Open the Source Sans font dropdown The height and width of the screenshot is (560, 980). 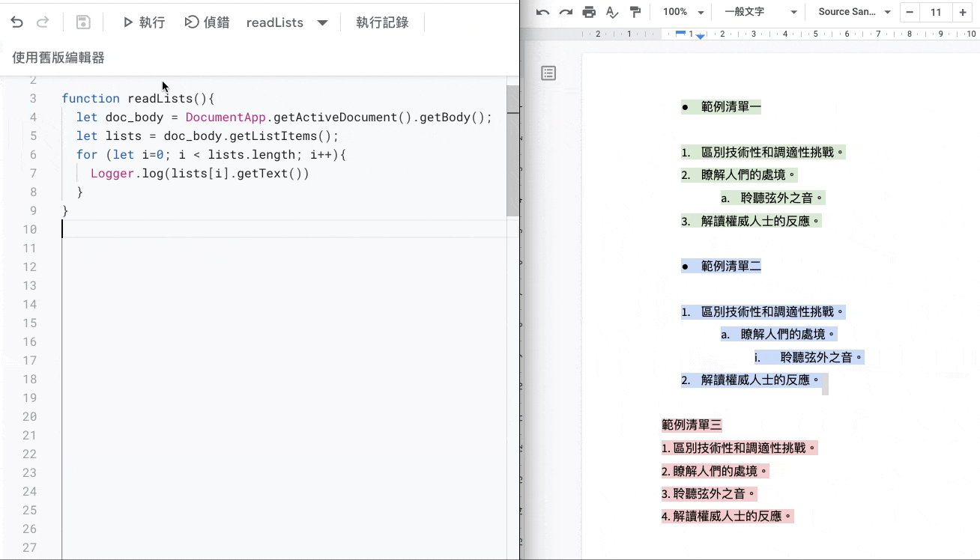[853, 12]
